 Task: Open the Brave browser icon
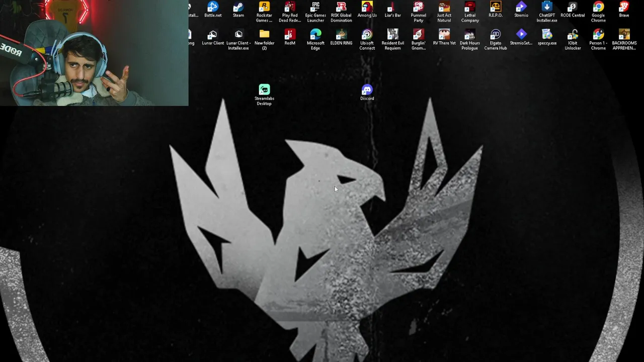tap(624, 10)
